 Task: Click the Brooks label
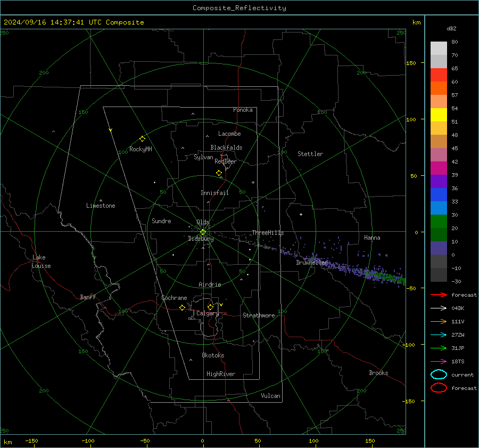pos(378,373)
